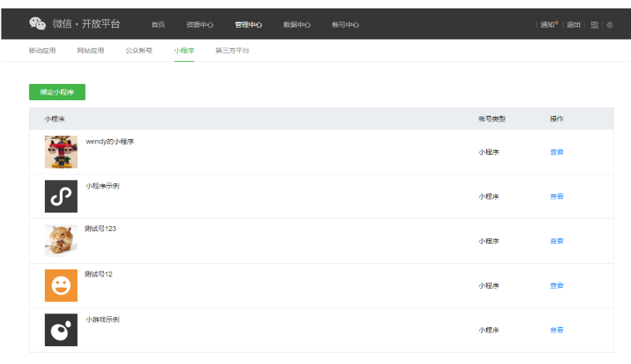Open 数据中心 in the top menu
Screen dimensions: 631x364
297,25
